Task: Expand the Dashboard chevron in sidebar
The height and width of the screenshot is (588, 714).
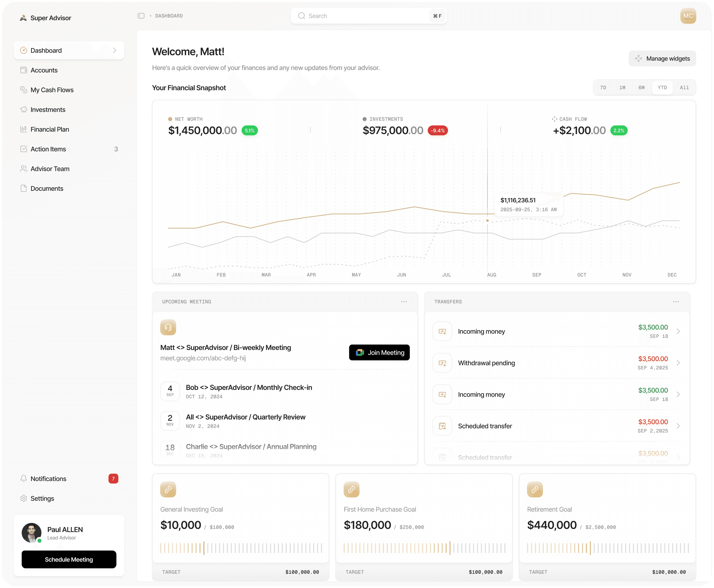Action: 115,51
